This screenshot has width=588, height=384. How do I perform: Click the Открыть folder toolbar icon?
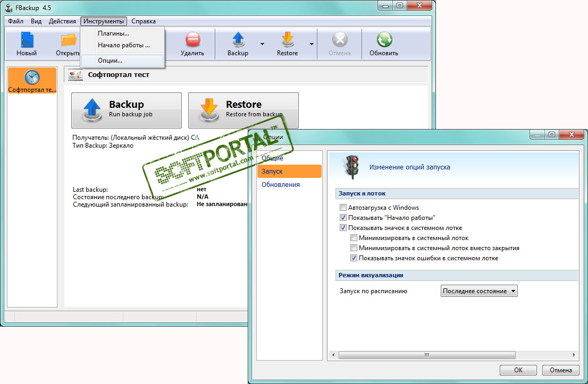tap(69, 40)
